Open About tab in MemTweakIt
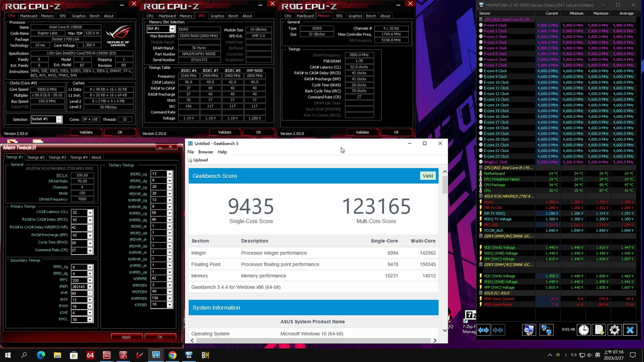Screen dimensions: 644x362 pyautogui.click(x=96, y=158)
